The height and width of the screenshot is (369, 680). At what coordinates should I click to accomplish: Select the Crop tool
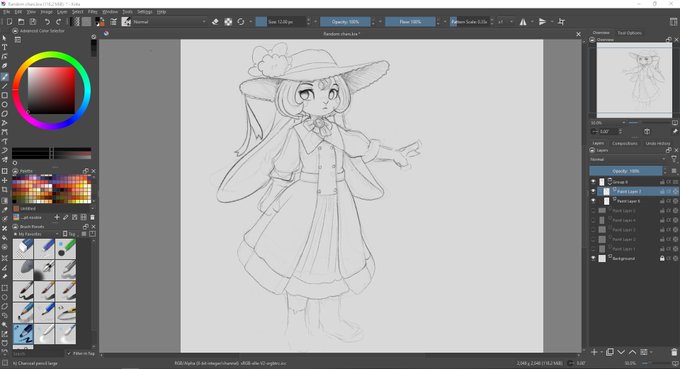pyautogui.click(x=4, y=189)
